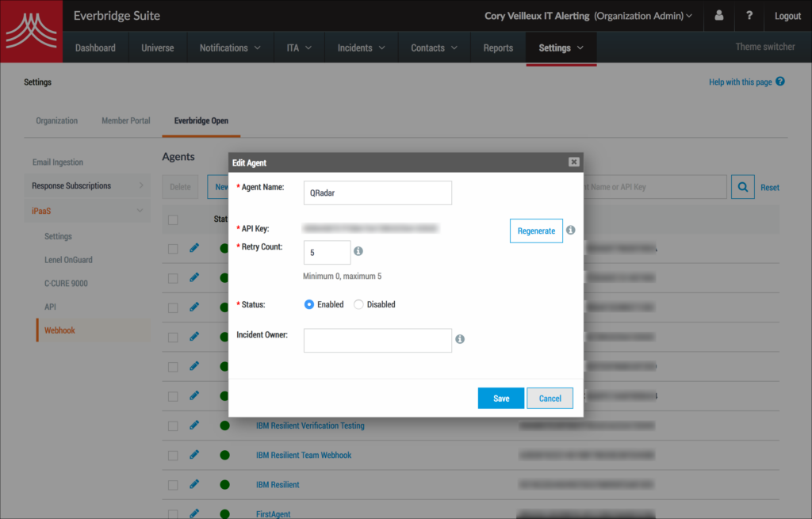This screenshot has height=519, width=812.
Task: Select the Disabled status radio button
Action: [358, 304]
